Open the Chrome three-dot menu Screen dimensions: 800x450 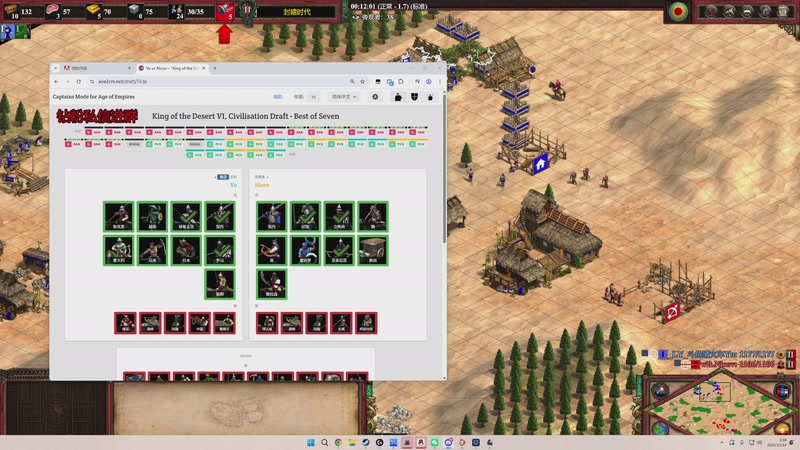click(440, 81)
